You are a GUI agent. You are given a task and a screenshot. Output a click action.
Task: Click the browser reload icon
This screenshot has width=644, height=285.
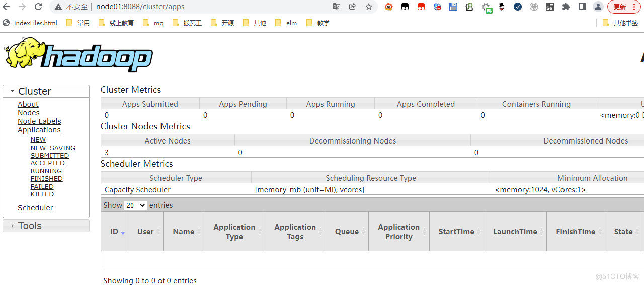tap(38, 7)
